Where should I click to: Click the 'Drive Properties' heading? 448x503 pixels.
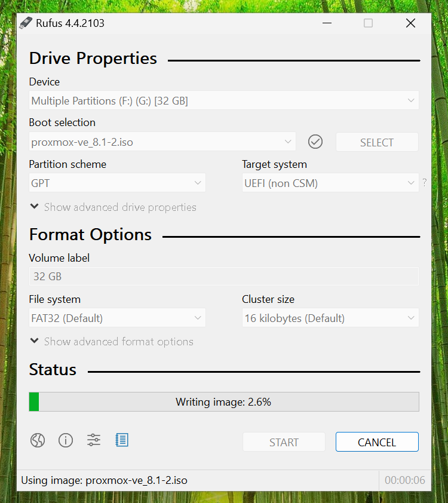pos(93,59)
